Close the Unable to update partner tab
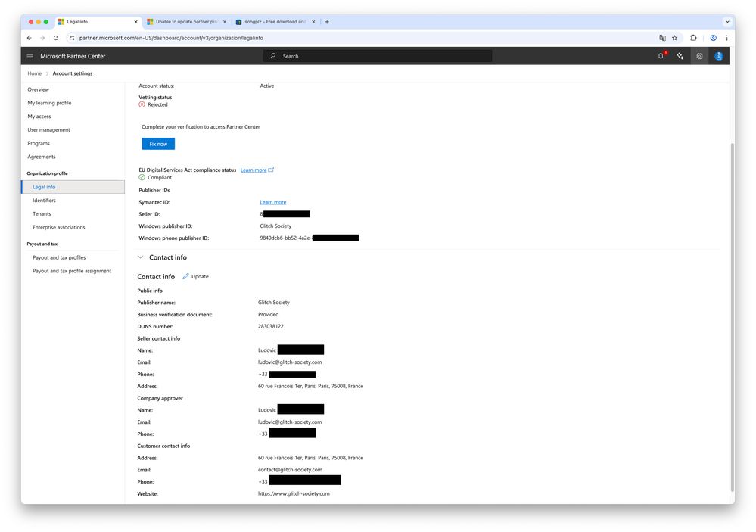The height and width of the screenshot is (532, 756). point(225,22)
